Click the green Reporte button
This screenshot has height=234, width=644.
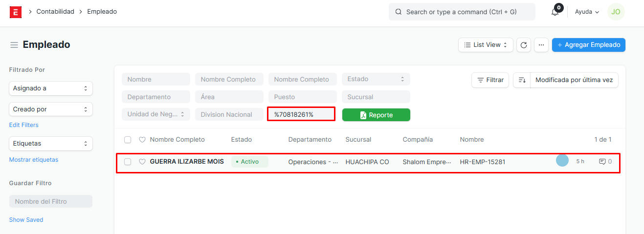(x=376, y=115)
